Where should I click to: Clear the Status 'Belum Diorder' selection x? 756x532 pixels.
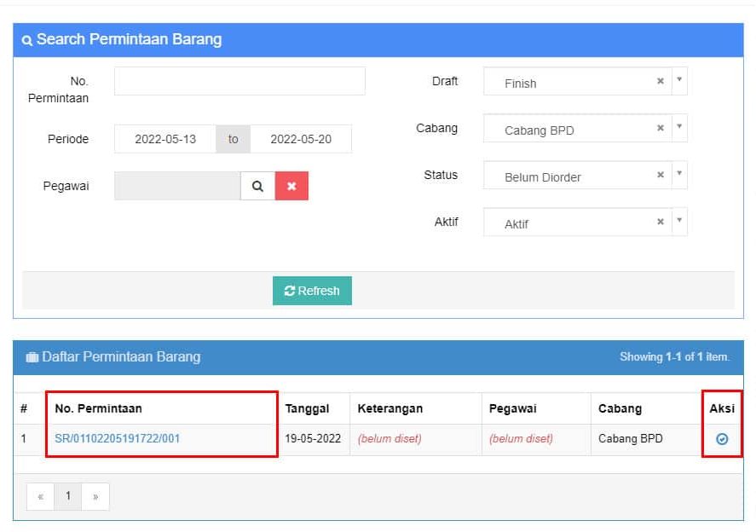[661, 175]
